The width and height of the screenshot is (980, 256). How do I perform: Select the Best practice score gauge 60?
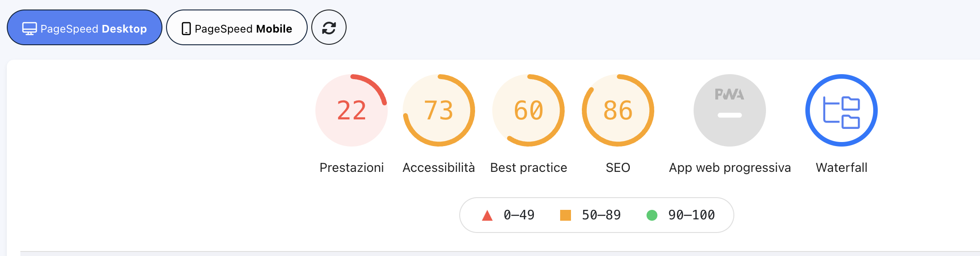pos(528,110)
